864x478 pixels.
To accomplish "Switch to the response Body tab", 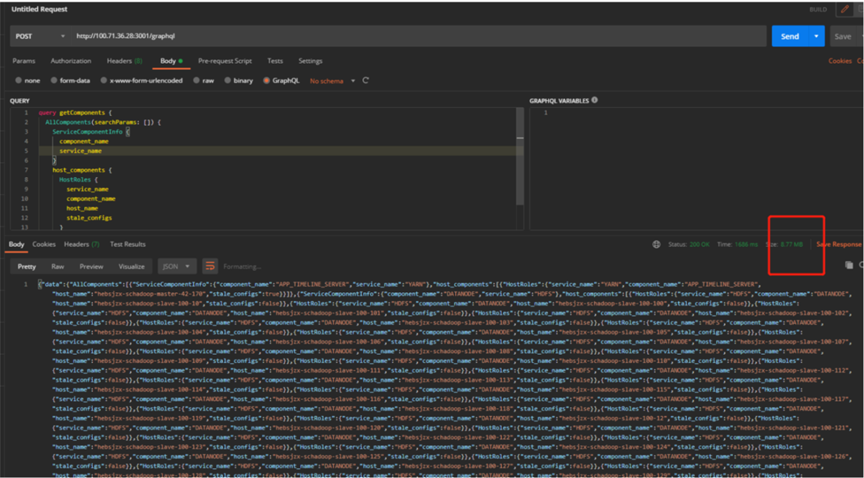I will point(17,244).
